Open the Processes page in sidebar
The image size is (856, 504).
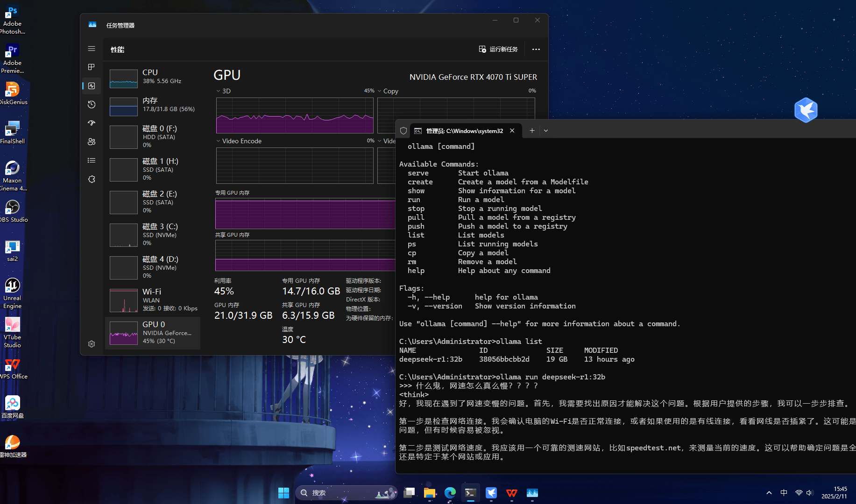click(92, 67)
